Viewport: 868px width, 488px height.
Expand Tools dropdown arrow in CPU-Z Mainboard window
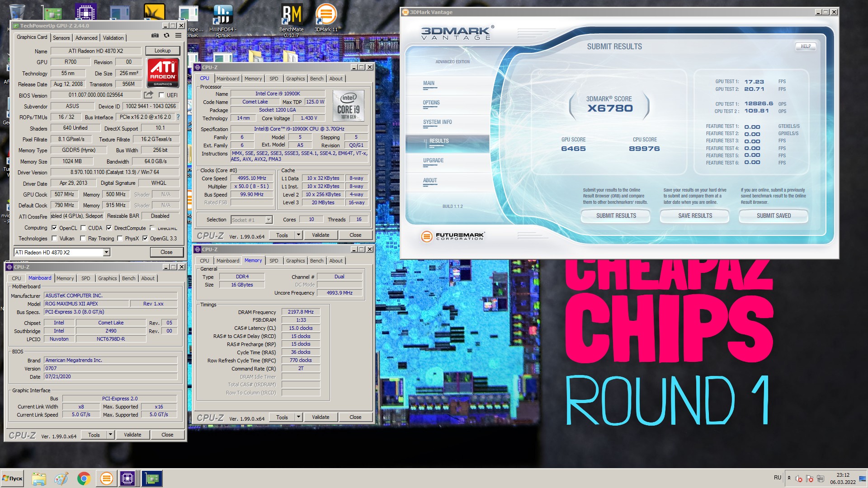click(x=110, y=435)
